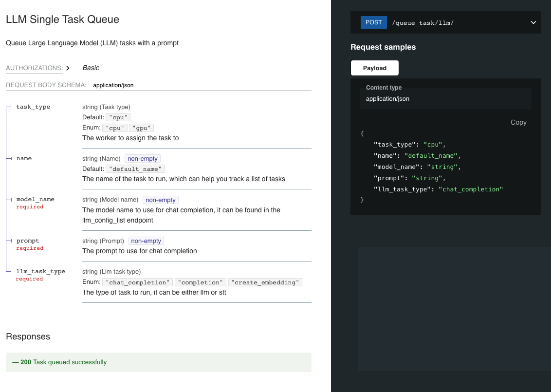The image size is (551, 392).
Task: Click the "create_embedding" enum value
Action: point(266,282)
